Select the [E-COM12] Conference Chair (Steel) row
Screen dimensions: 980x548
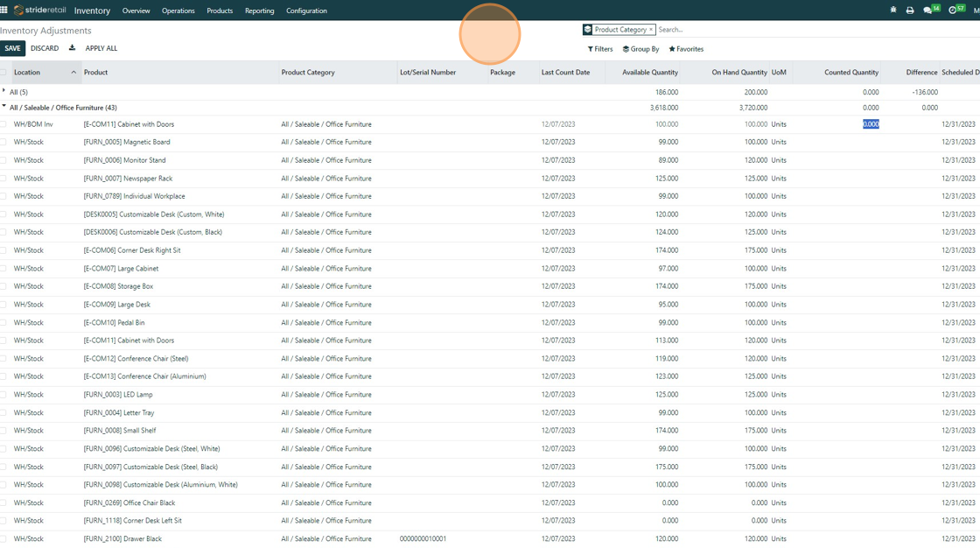(x=490, y=358)
